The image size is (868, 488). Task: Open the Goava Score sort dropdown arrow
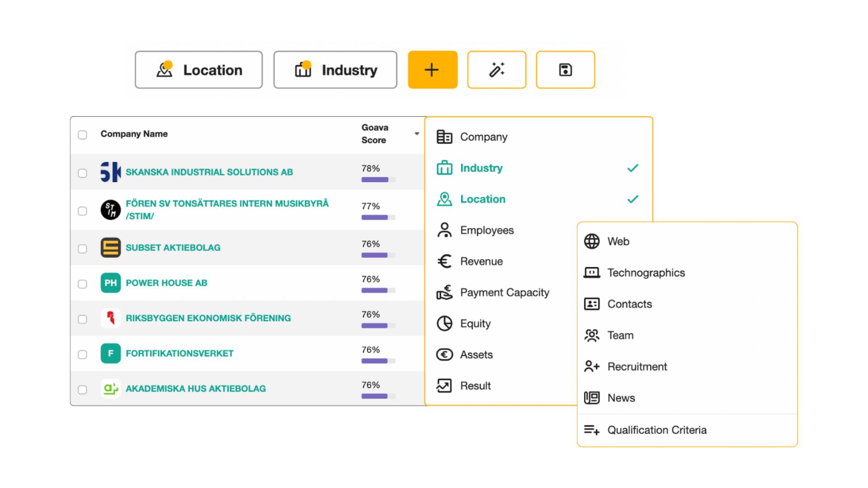pyautogui.click(x=417, y=134)
